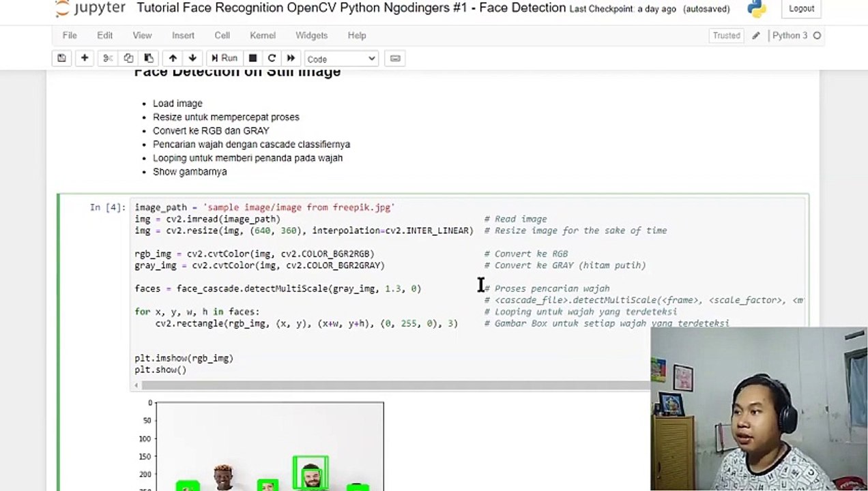Click the Python 3 kernel name
Image resolution: width=868 pixels, height=491 pixels.
point(790,35)
